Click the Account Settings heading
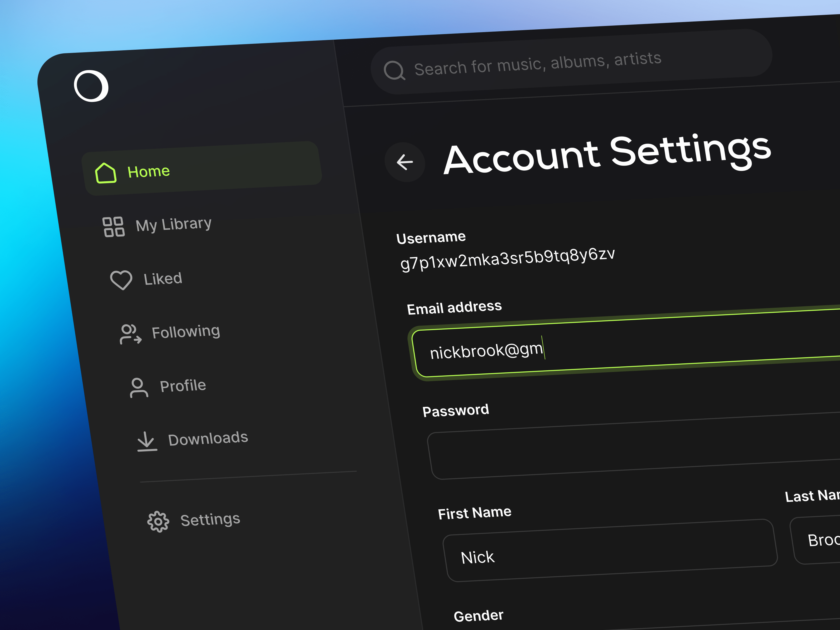840x630 pixels. [x=608, y=154]
